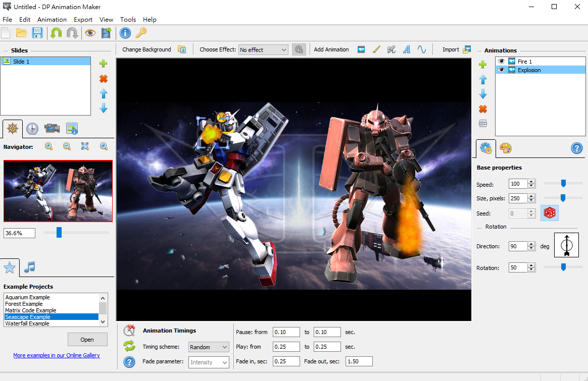Click the Save project floppy disk icon
The width and height of the screenshot is (588, 381).
37,33
